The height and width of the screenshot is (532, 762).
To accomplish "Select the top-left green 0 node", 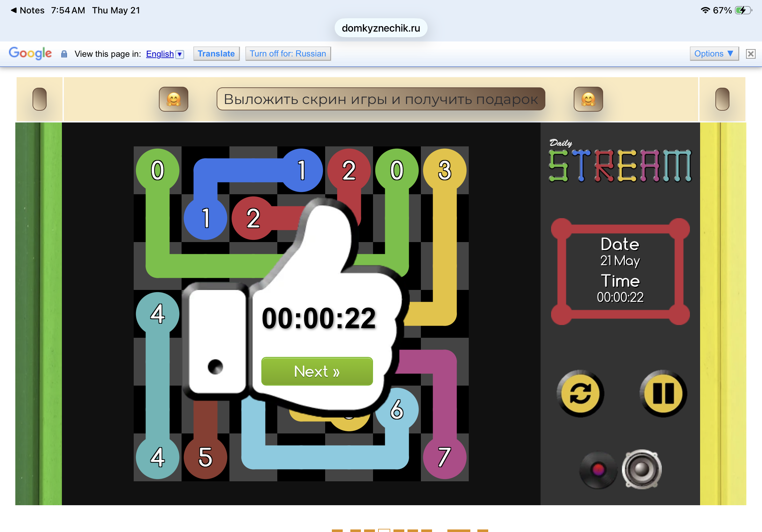I will [x=158, y=170].
